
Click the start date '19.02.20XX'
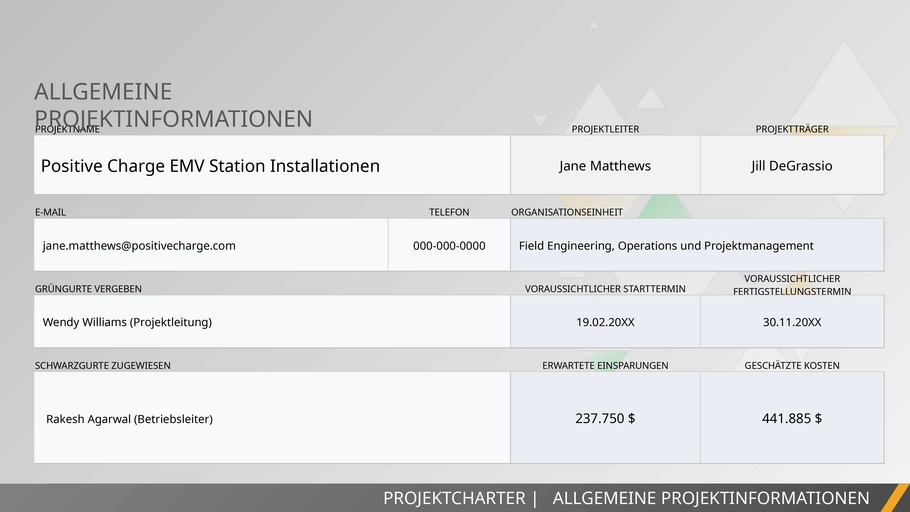pos(605,322)
